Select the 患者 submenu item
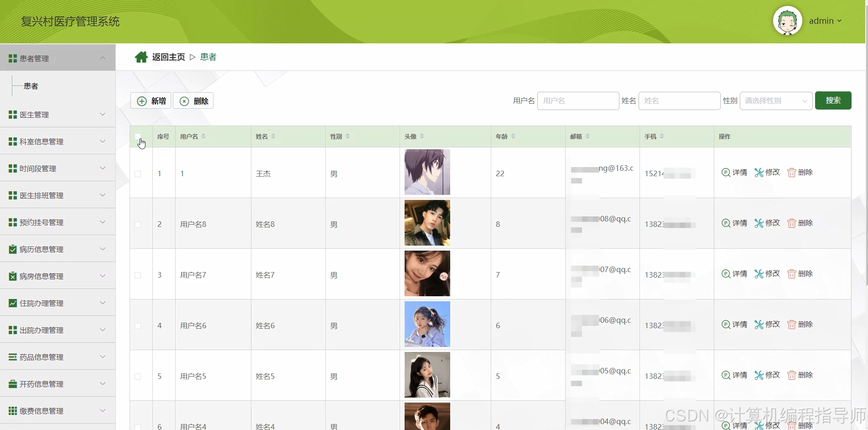The image size is (868, 430). point(31,86)
